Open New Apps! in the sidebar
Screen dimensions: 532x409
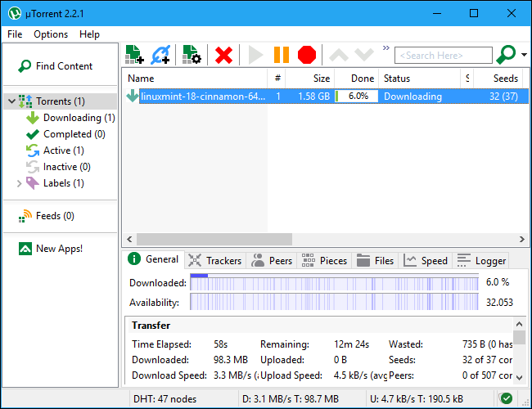click(x=51, y=249)
